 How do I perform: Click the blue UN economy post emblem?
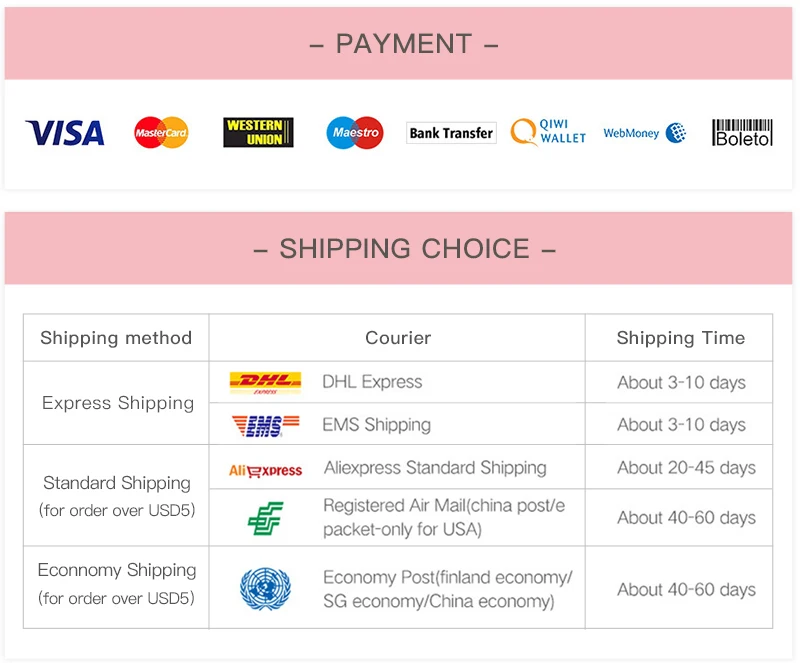click(265, 589)
